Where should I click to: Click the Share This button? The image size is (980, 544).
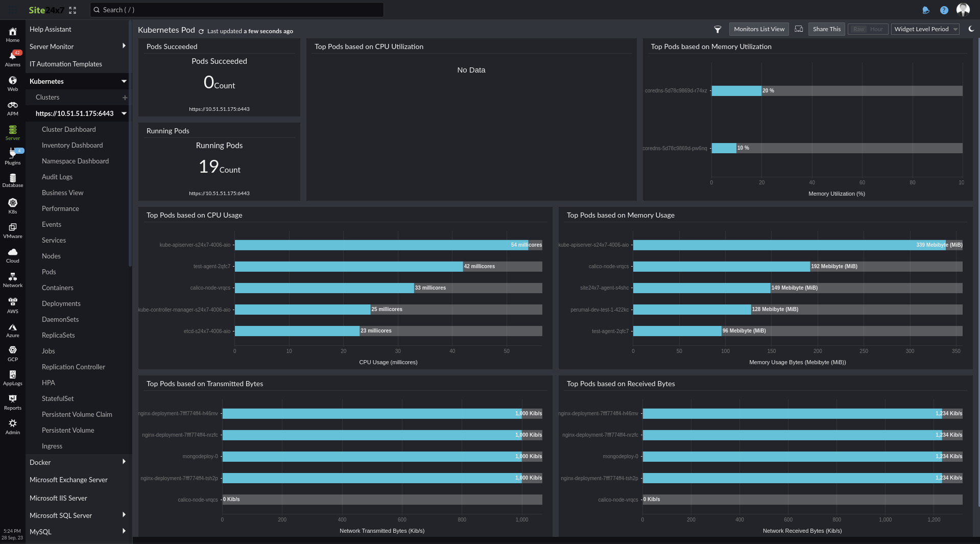point(826,29)
